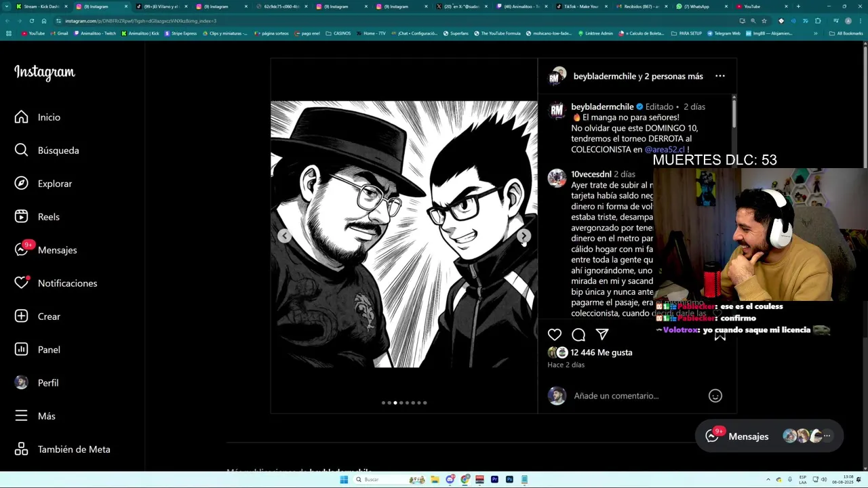Open the Gmail bookmark
This screenshot has width=868, height=488.
click(59, 33)
